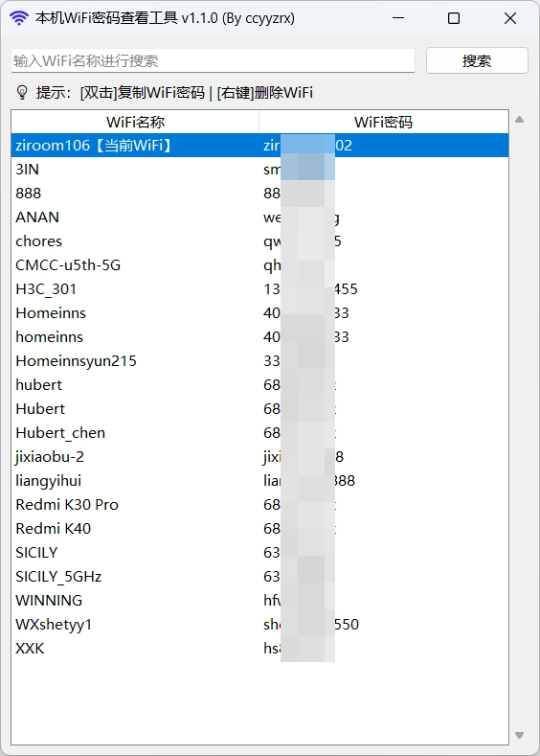This screenshot has height=756, width=540.
Task: Select the CMCC-u5th-5G entry
Action: click(259, 265)
